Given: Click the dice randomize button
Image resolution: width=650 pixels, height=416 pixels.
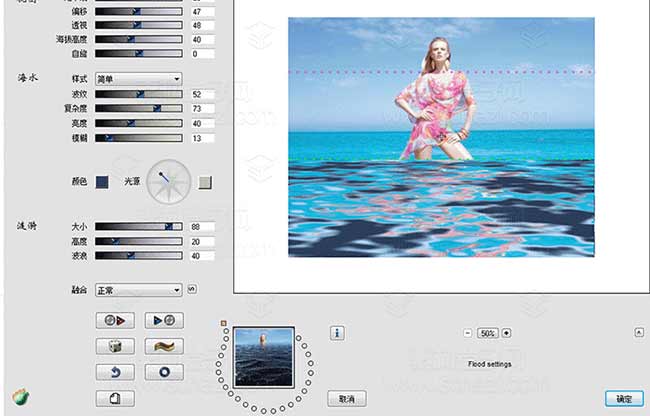Looking at the screenshot, I should pos(114,346).
